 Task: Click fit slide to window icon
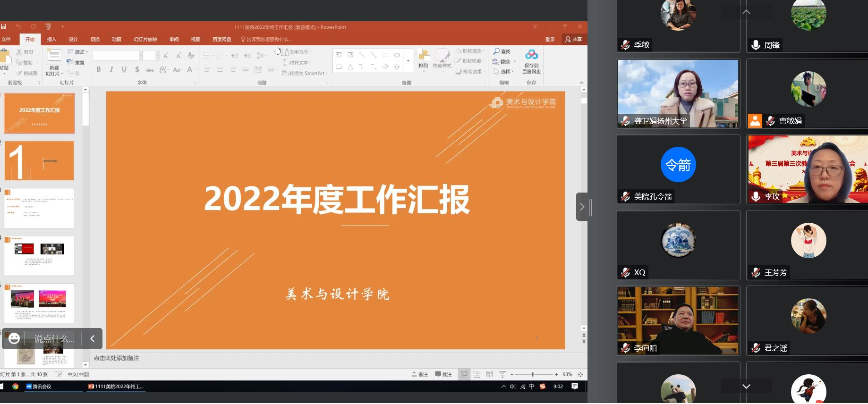pyautogui.click(x=580, y=374)
